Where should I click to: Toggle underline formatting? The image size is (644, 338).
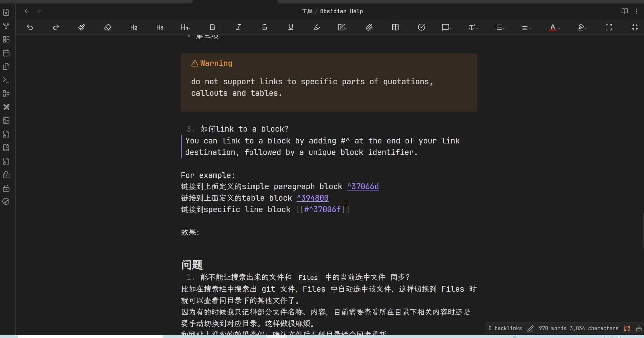click(291, 27)
